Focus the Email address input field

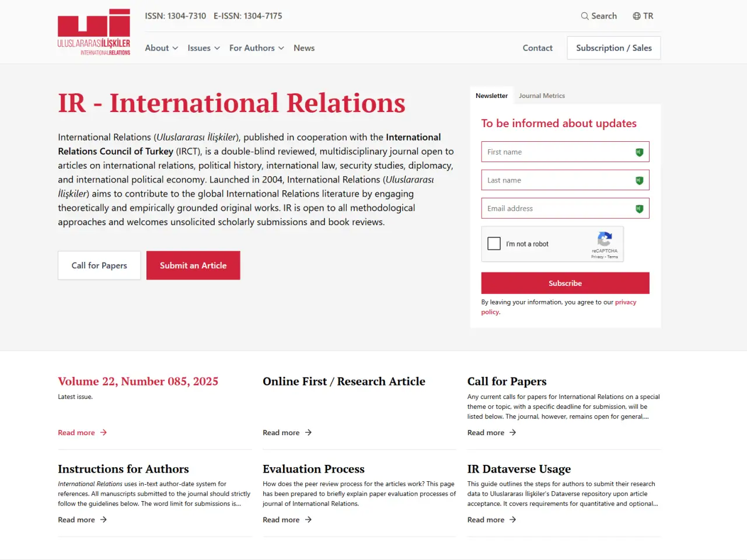pos(565,209)
